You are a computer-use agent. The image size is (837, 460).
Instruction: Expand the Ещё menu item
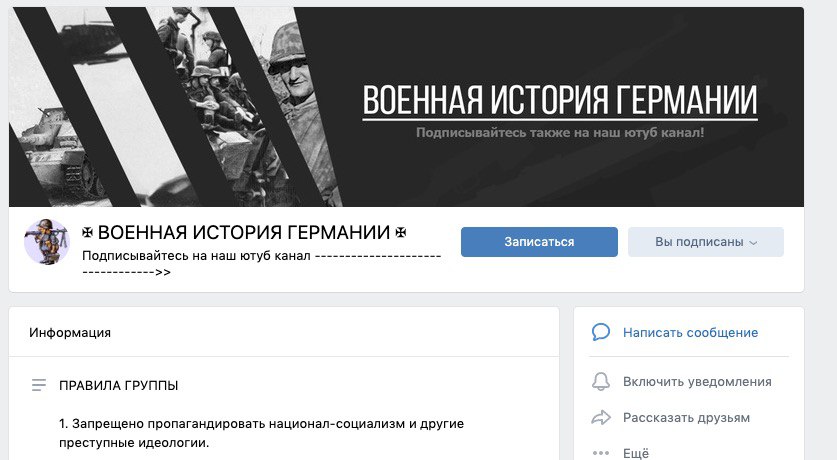pyautogui.click(x=636, y=453)
